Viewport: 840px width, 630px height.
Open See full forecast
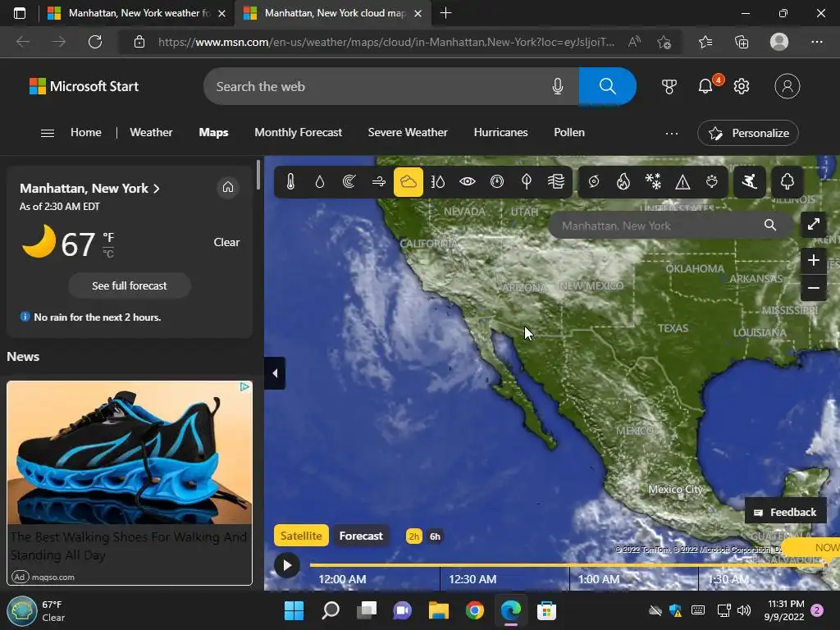point(129,285)
